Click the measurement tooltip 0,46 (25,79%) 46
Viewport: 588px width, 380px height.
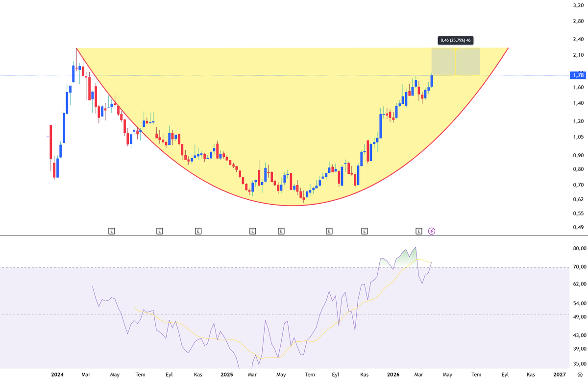(x=456, y=40)
